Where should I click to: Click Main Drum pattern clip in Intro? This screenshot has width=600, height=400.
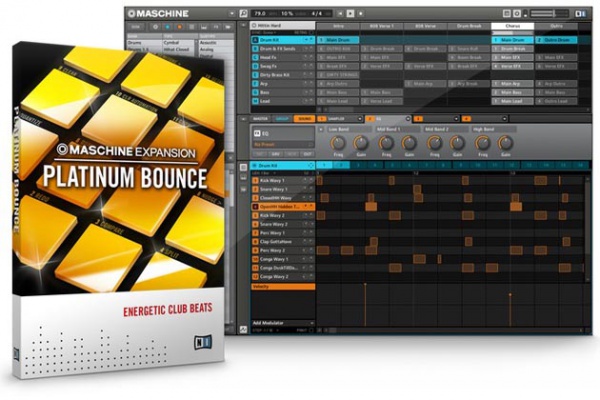pyautogui.click(x=338, y=40)
